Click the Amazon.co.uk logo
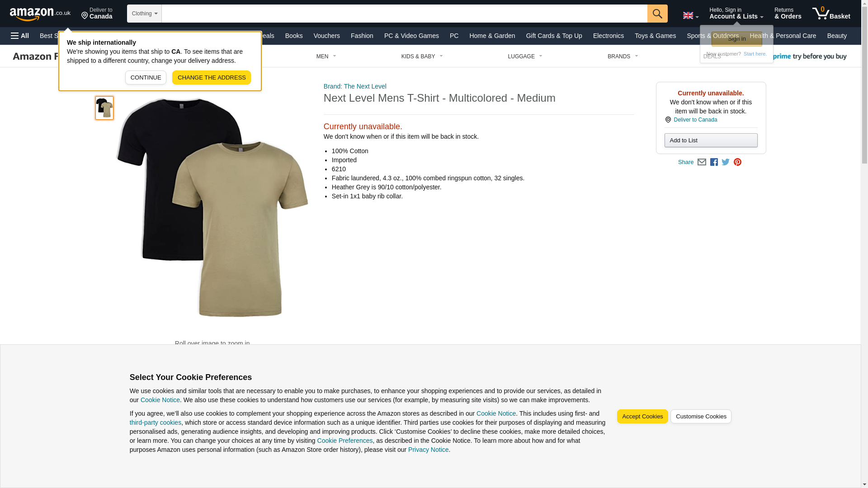This screenshot has width=868, height=488. pos(40,14)
